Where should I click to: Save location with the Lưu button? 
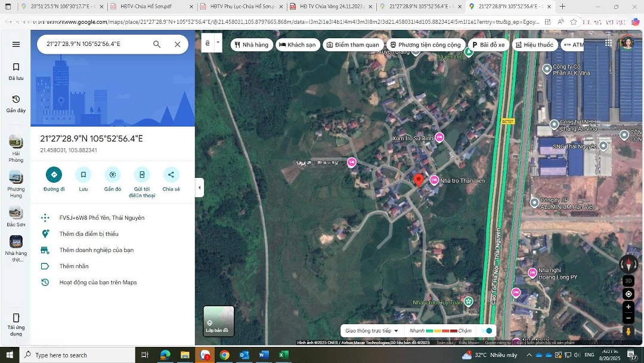click(83, 175)
